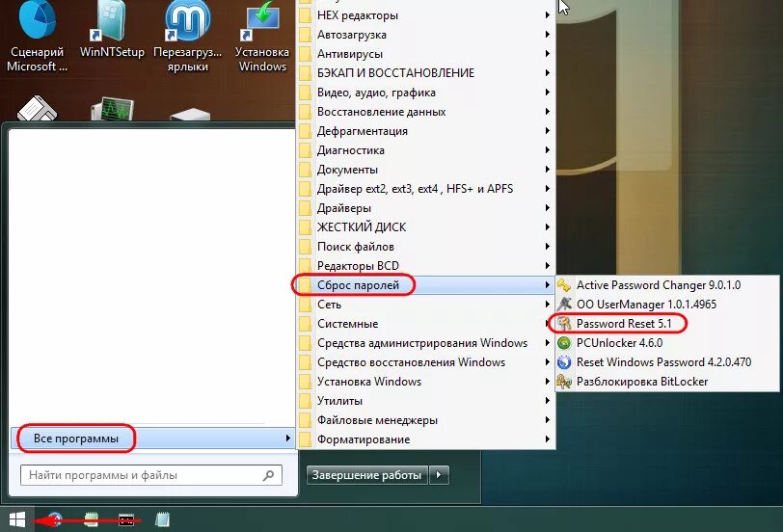Expand submenu arrow of Документы

point(548,170)
